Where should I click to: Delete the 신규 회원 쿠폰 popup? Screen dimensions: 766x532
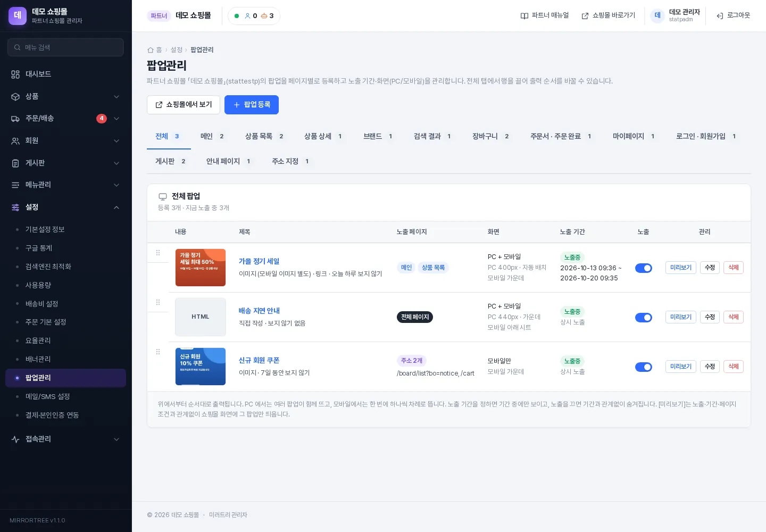[734, 367]
